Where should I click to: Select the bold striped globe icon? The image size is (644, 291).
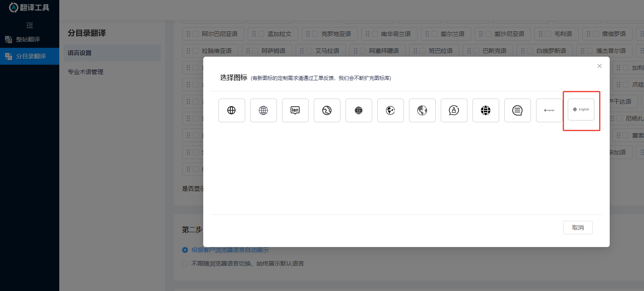486,110
